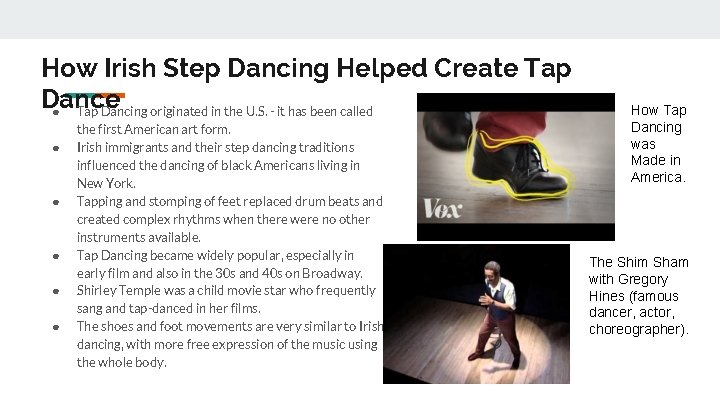The width and height of the screenshot is (720, 405).
Task: Click the Gregory Hines dancing video thumbnail
Action: pos(476,314)
